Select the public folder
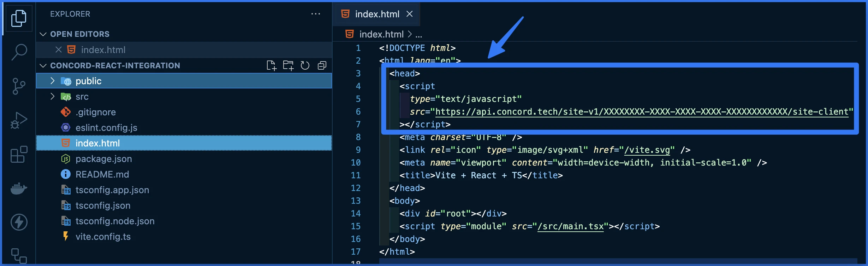 [x=184, y=81]
